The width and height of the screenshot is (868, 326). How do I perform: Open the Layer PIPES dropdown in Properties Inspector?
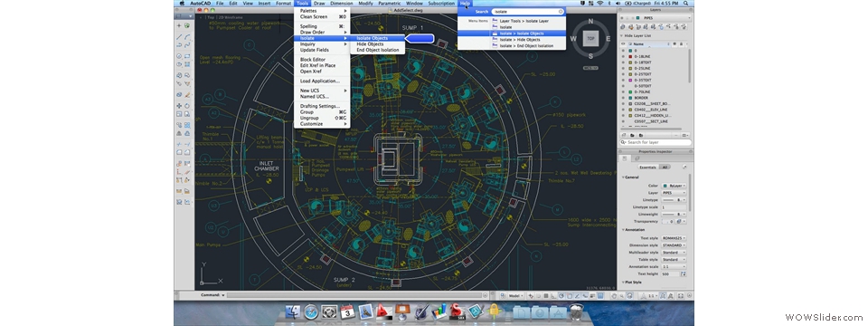click(x=674, y=192)
